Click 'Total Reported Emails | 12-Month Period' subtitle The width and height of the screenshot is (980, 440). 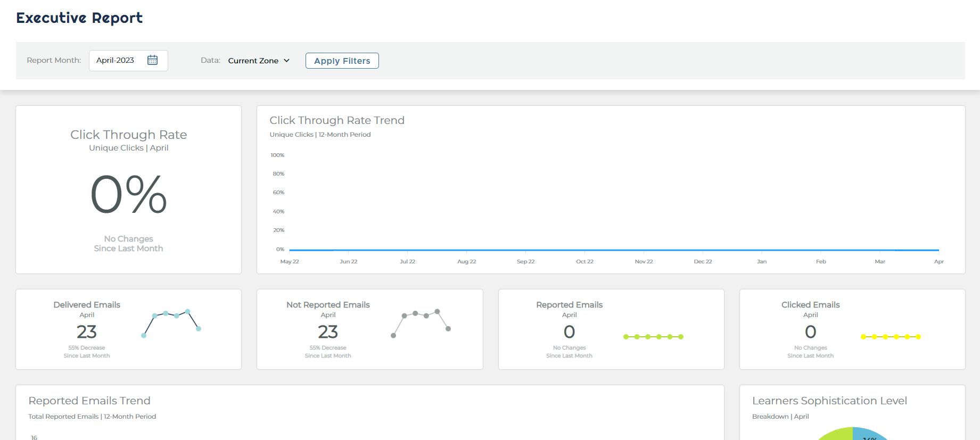(92, 417)
